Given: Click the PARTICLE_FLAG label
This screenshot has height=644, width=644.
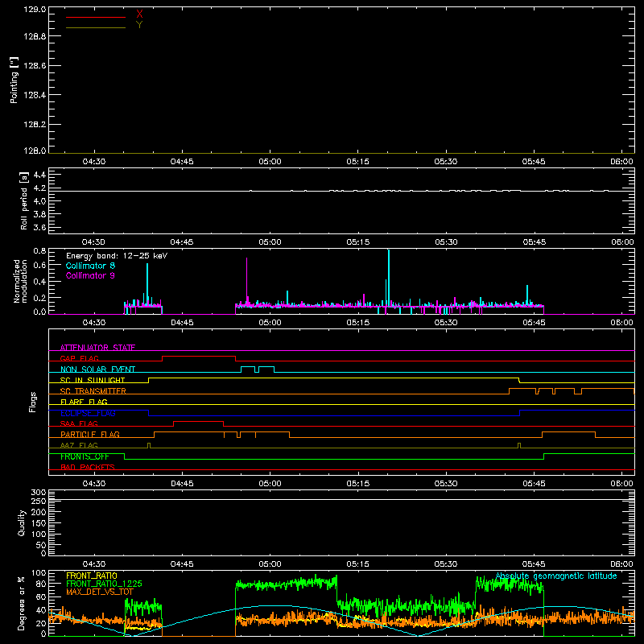Looking at the screenshot, I should pyautogui.click(x=90, y=435).
